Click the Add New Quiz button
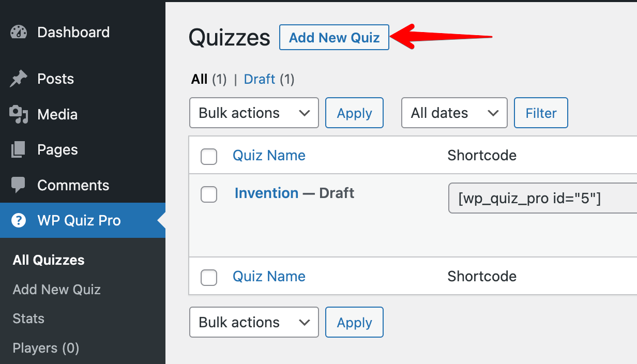The image size is (637, 364). point(334,37)
